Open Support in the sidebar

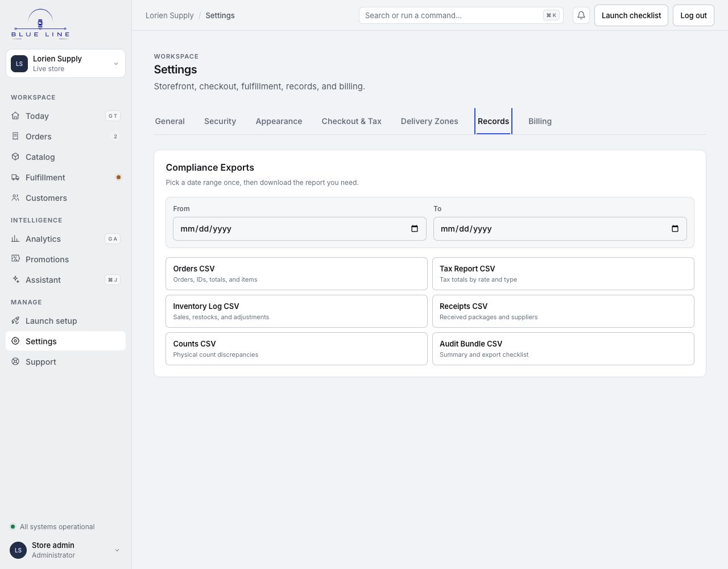click(65, 361)
